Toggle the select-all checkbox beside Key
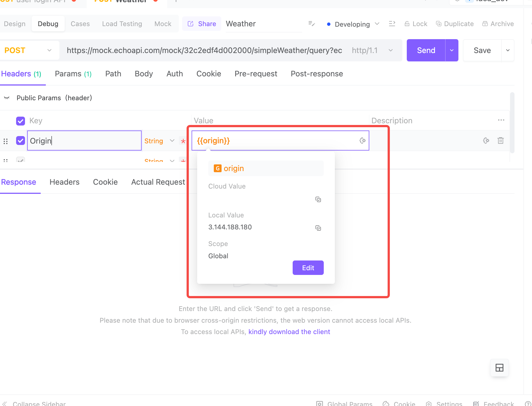Image resolution: width=532 pixels, height=406 pixels. 21,121
